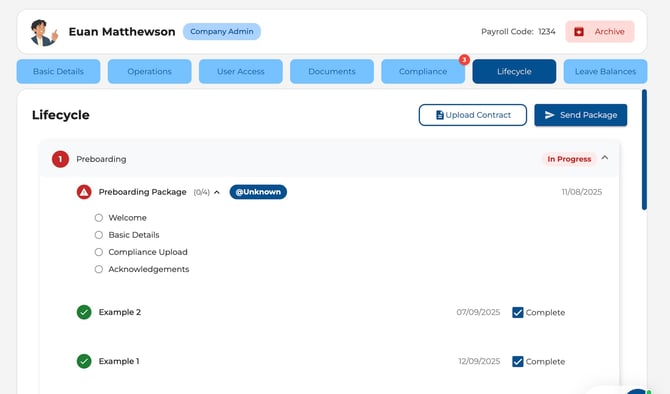This screenshot has height=394, width=670.
Task: Click the date 07/09/2025
Action: coord(478,312)
